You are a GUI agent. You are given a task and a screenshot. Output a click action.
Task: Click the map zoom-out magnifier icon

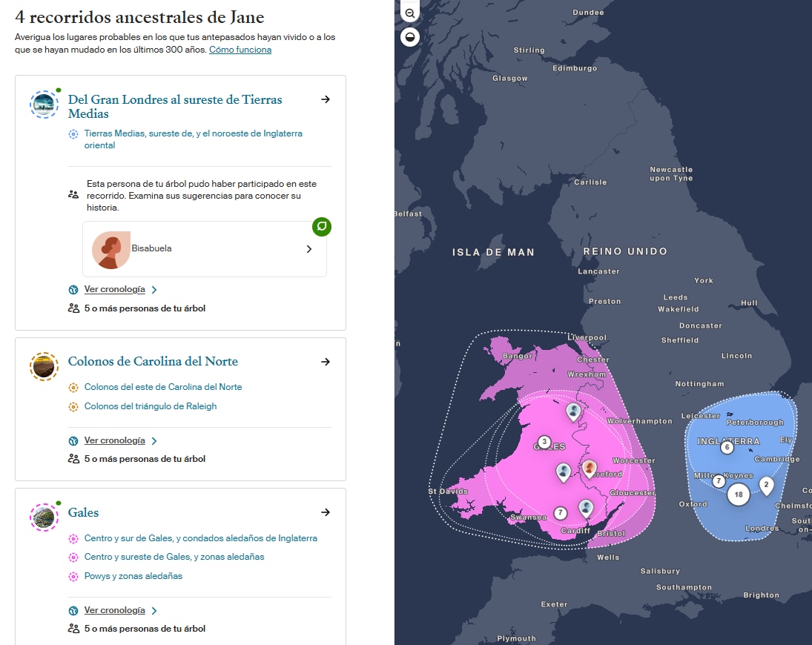pyautogui.click(x=409, y=13)
